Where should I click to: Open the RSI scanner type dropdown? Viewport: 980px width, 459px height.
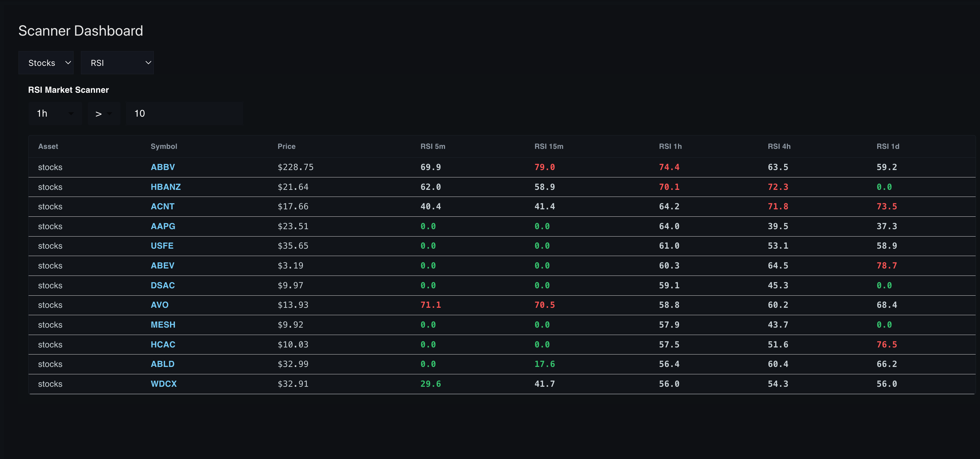(x=117, y=62)
